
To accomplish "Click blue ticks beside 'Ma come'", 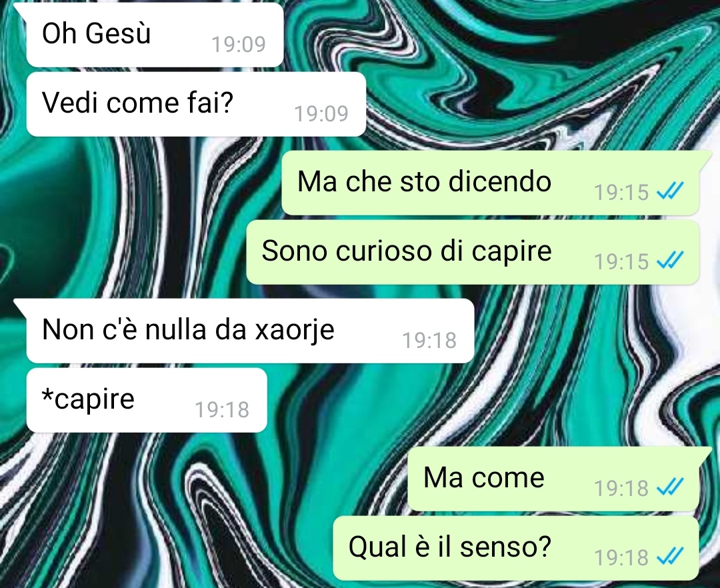I will (671, 487).
